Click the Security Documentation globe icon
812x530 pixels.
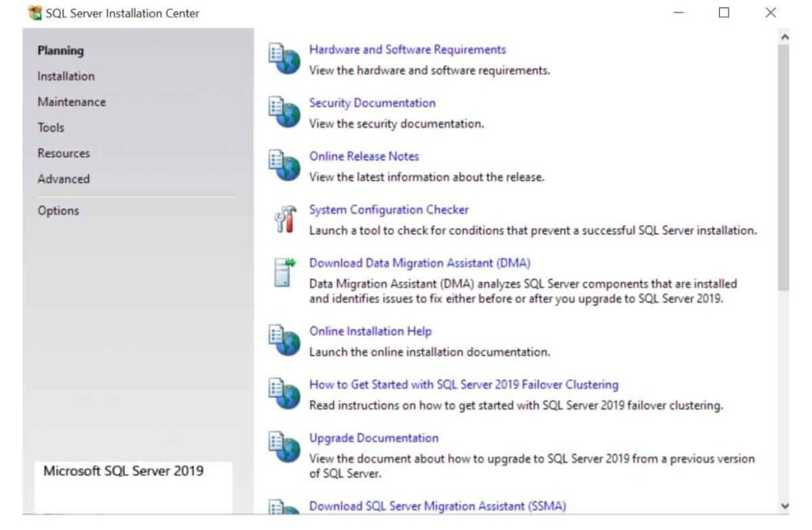[x=285, y=112]
